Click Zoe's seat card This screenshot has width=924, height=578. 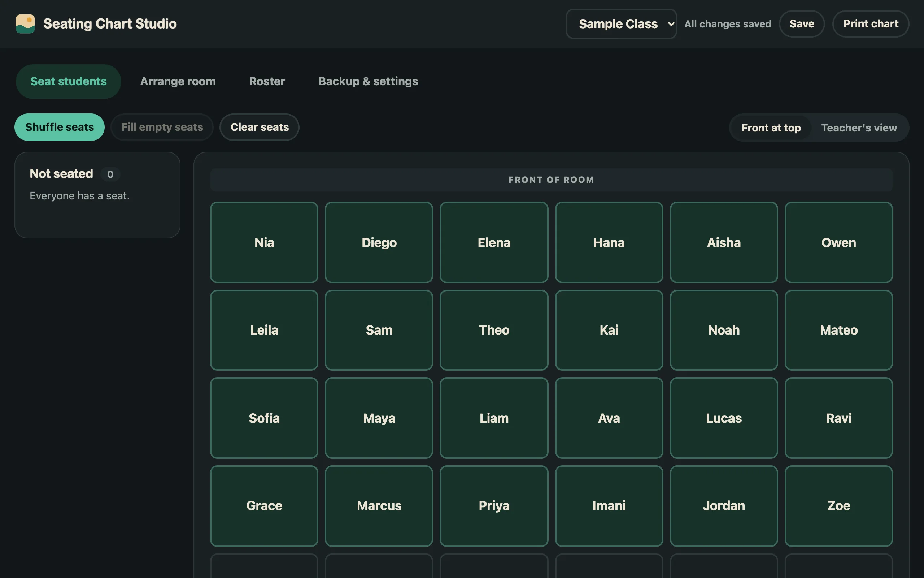coord(838,506)
